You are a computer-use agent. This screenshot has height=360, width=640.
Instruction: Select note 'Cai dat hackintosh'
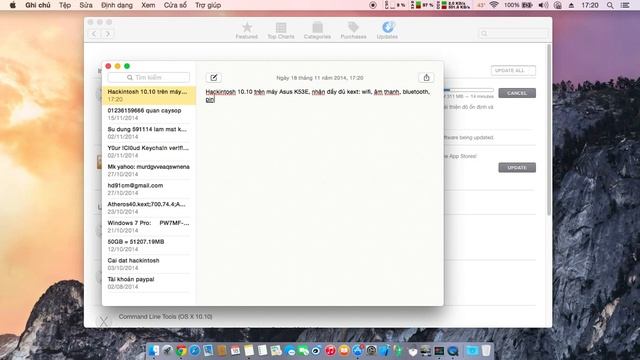pyautogui.click(x=149, y=264)
